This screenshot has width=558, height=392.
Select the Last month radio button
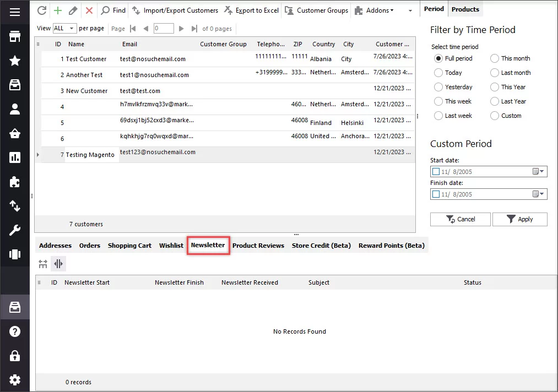pos(495,73)
